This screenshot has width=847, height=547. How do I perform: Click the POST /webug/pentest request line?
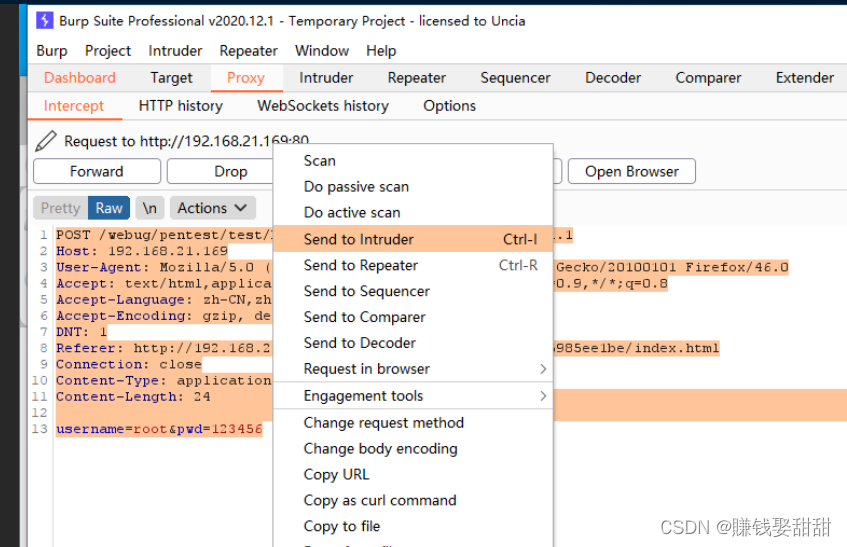(x=164, y=235)
